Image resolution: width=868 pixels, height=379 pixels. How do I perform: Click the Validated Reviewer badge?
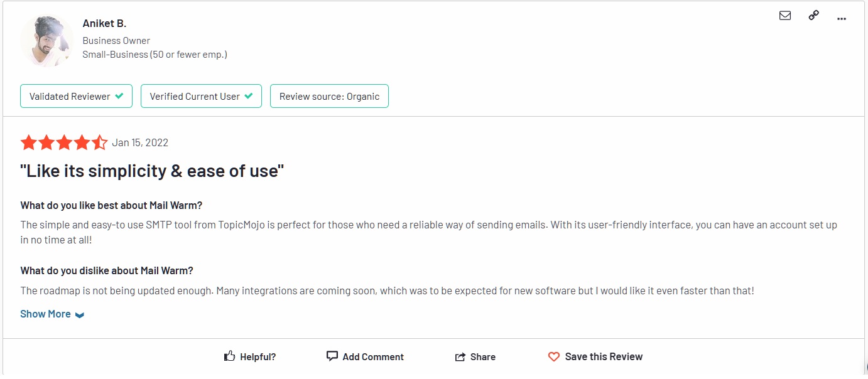(x=76, y=97)
